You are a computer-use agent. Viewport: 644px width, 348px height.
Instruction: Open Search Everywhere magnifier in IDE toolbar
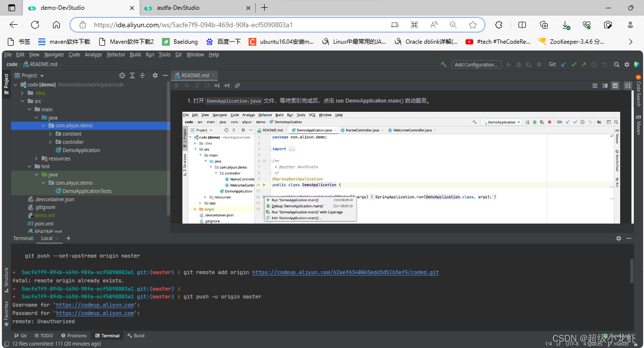(616, 64)
